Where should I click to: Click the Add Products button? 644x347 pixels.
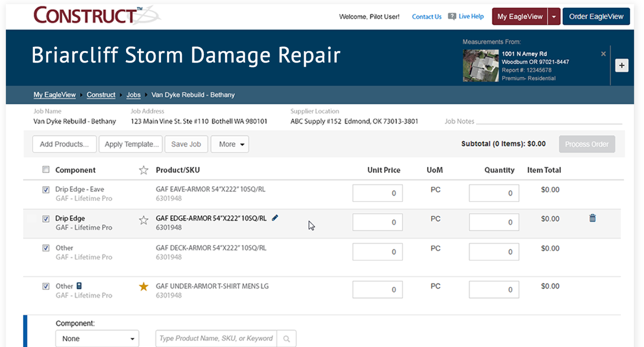point(64,144)
